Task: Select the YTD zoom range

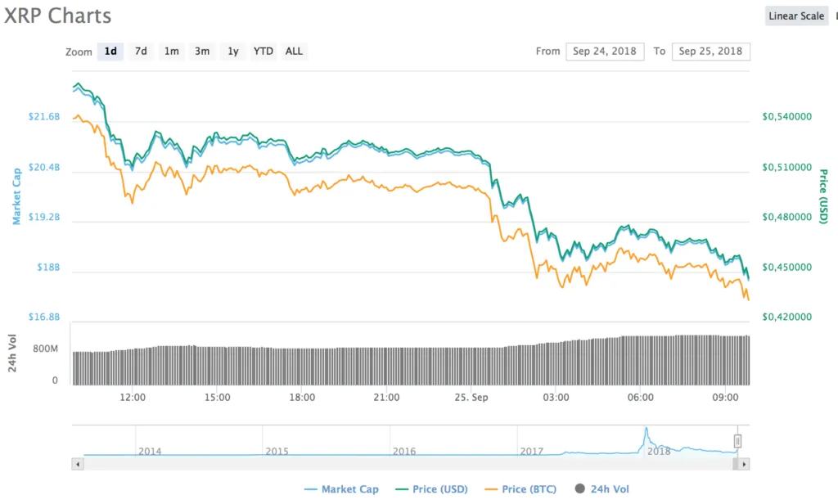Action: point(264,52)
